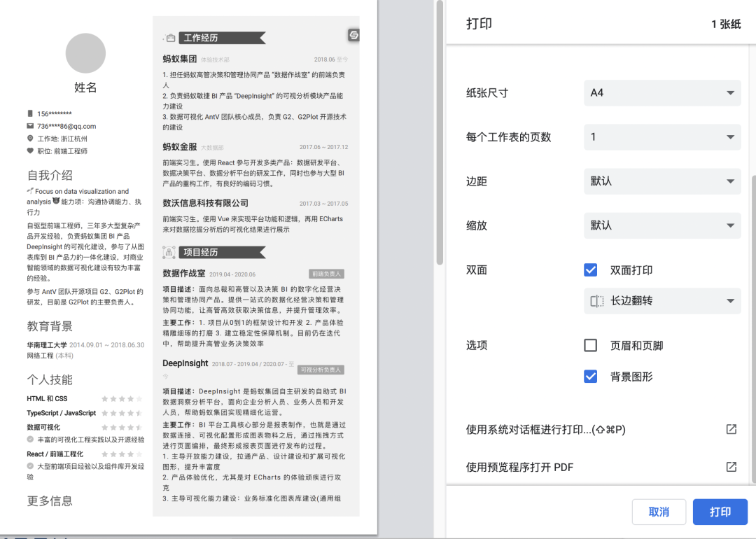Open the 缩放 dropdown set to 默认
This screenshot has width=756, height=539.
click(x=662, y=225)
